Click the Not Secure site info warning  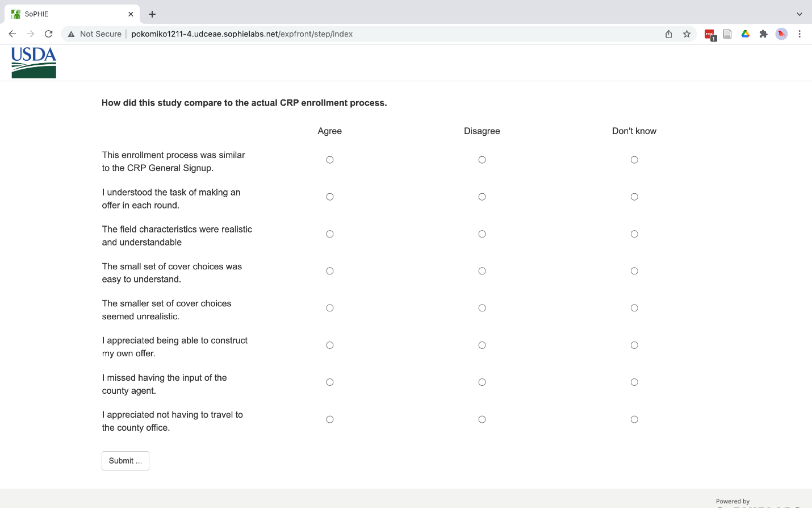click(95, 34)
